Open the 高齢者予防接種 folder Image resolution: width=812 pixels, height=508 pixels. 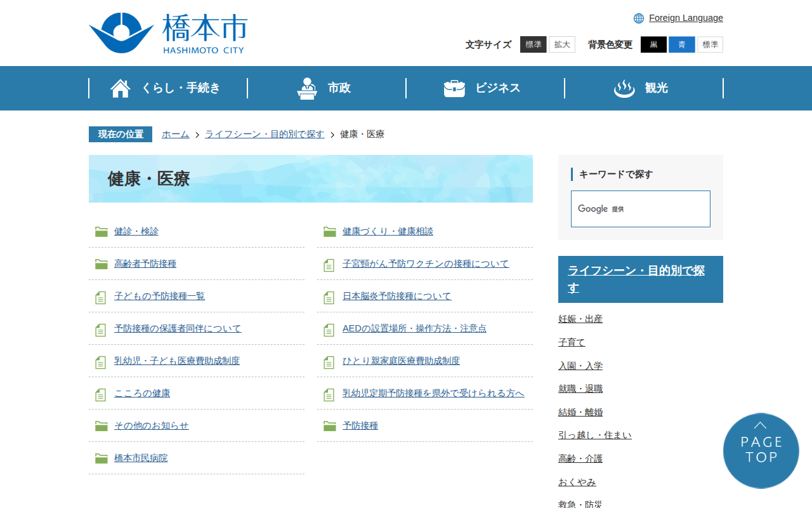145,264
